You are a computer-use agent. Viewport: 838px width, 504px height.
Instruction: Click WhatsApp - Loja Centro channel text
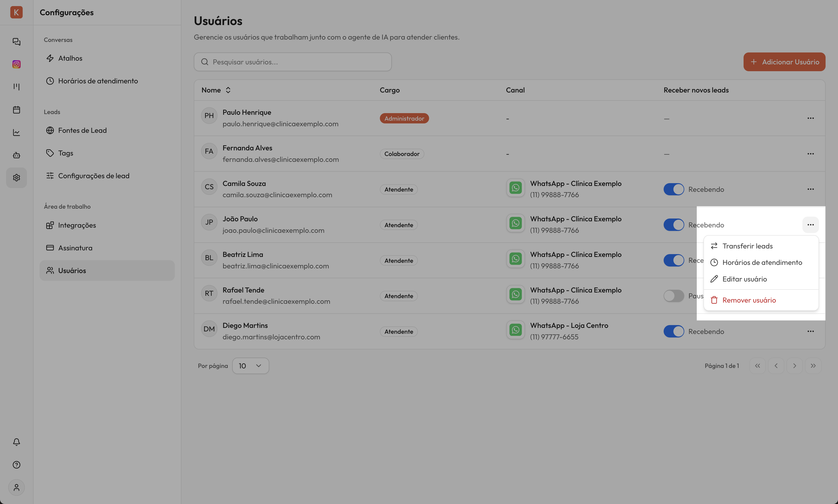[569, 325]
